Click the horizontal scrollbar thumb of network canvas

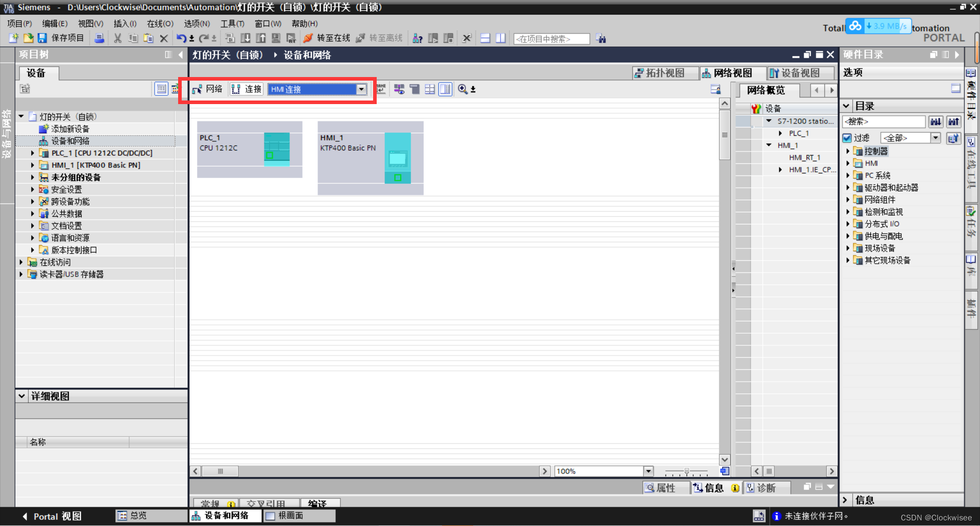[220, 471]
